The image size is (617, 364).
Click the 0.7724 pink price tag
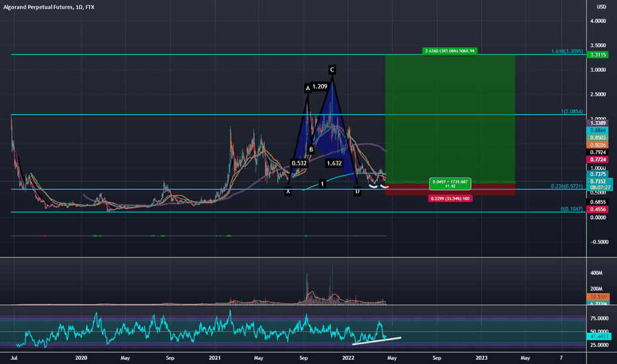pyautogui.click(x=597, y=159)
